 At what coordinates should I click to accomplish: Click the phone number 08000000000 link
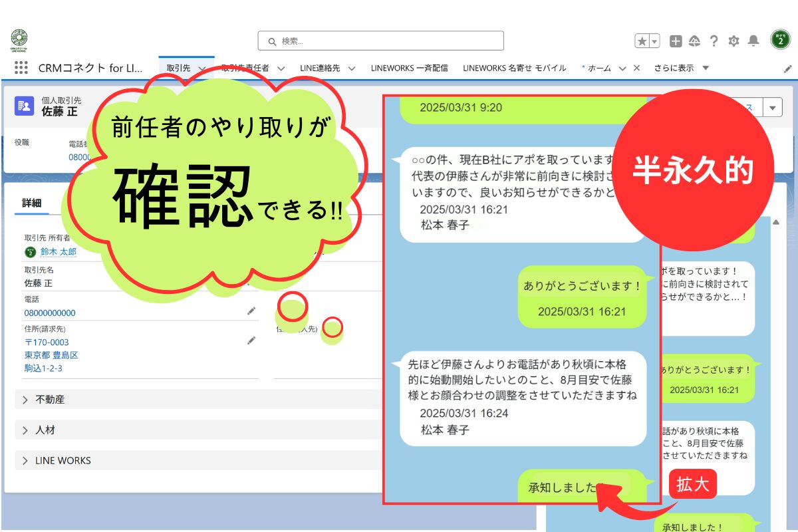coord(50,313)
